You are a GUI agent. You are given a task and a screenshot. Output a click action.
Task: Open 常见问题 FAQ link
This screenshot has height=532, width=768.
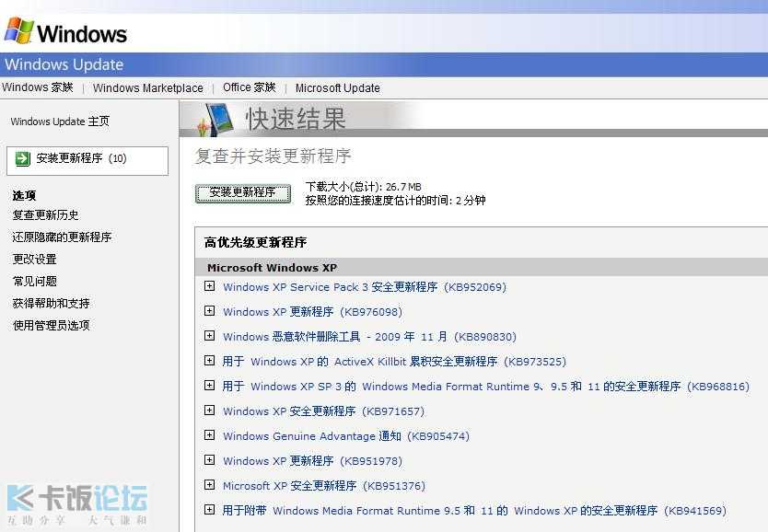click(35, 281)
